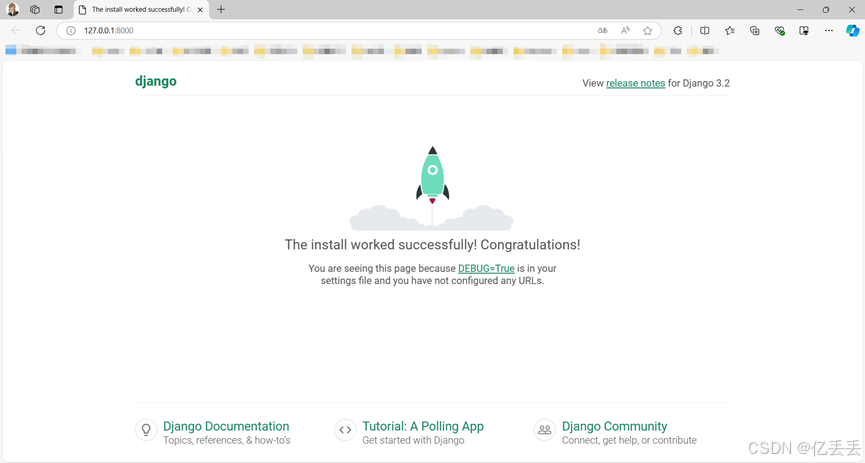Open the release notes link
The height and width of the screenshot is (463, 865).
(x=636, y=83)
